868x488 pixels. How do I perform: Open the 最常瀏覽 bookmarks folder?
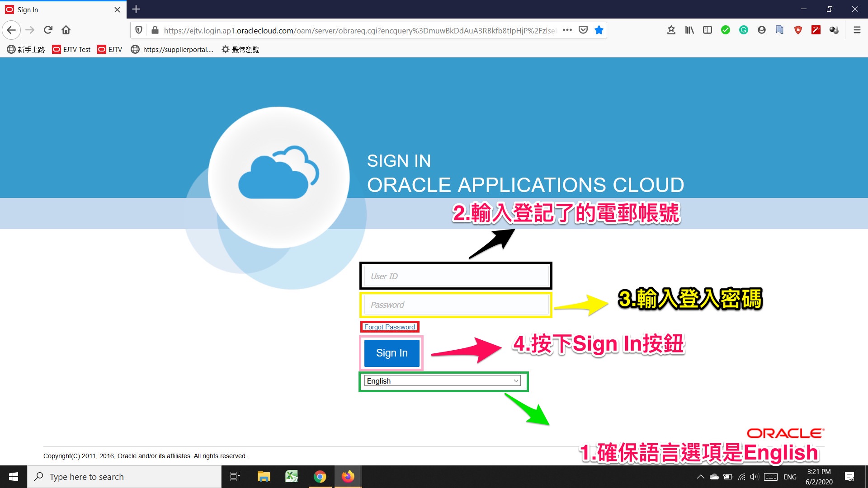point(240,49)
